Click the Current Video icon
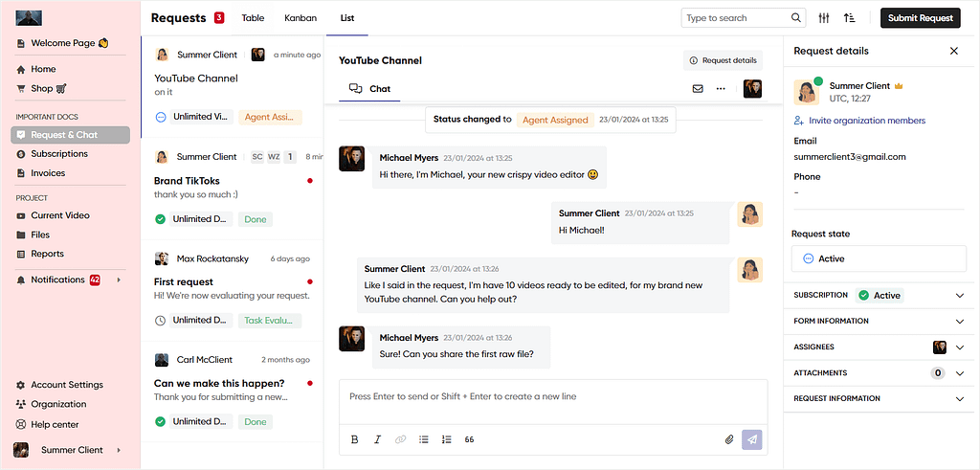The height and width of the screenshot is (470, 980). [x=21, y=215]
